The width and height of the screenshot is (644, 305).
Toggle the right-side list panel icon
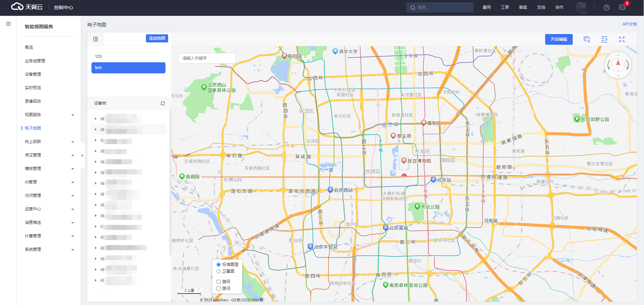(604, 39)
